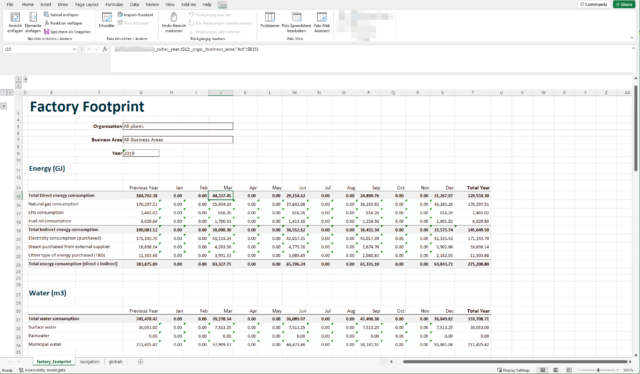Image resolution: width=640 pixels, height=374 pixels.
Task: Insert a subset with Subset einfügen
Action: tap(61, 15)
